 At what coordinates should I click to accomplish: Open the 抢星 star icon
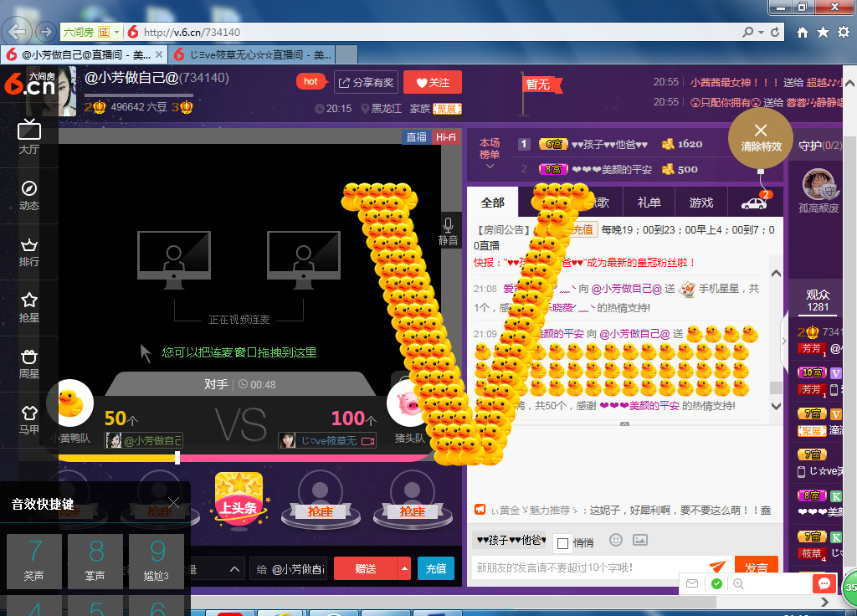point(29,300)
